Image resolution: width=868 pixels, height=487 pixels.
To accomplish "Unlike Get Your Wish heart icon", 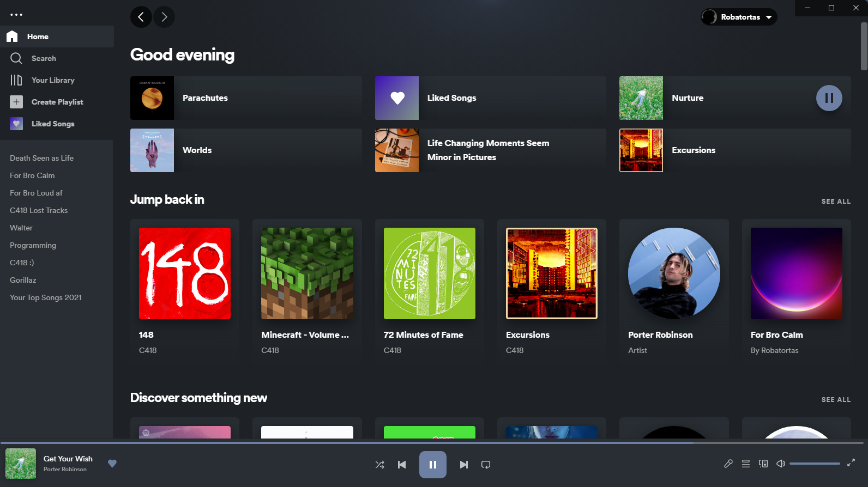I will point(112,464).
